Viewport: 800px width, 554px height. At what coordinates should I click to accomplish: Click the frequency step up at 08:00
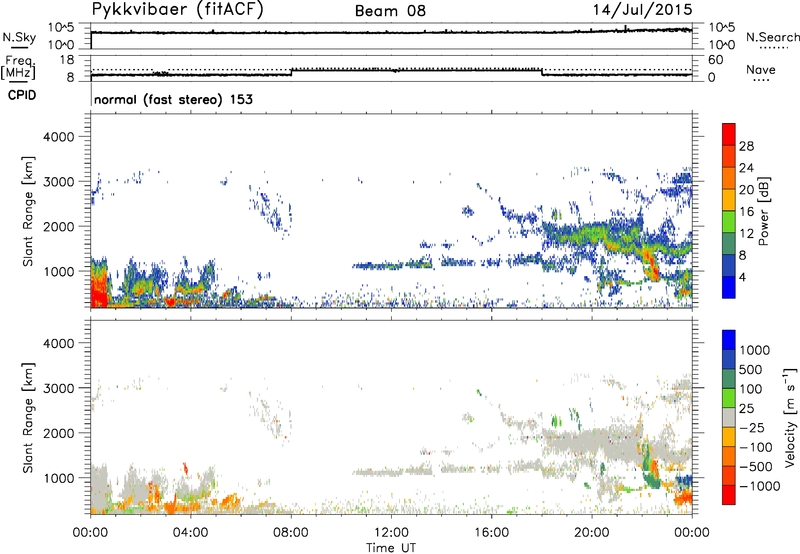291,72
